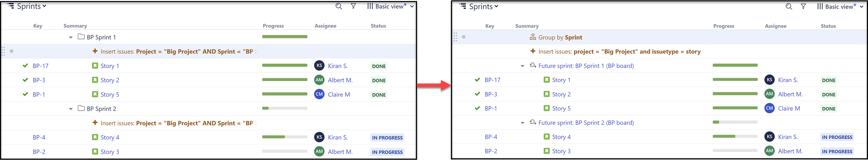Click the Progress column header in the left panel
This screenshot has width=868, height=160.
click(x=273, y=26)
